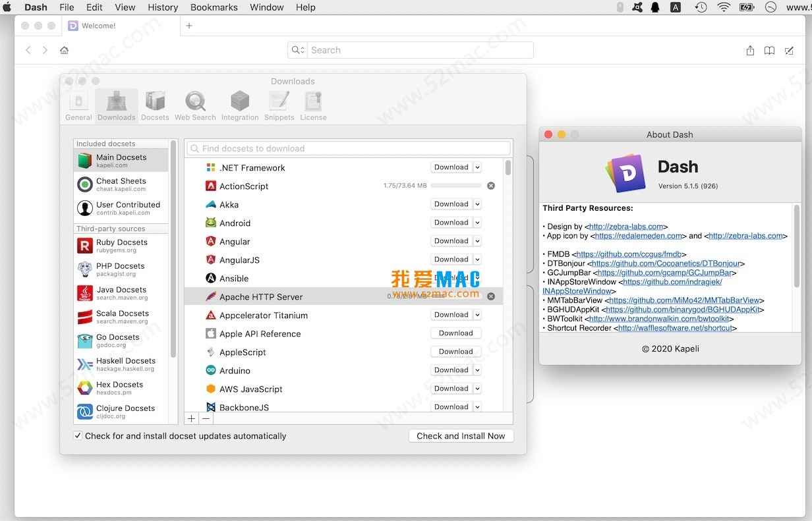Toggle automatic docset updates checkbox
Screen dimensions: 812x521
click(x=78, y=435)
